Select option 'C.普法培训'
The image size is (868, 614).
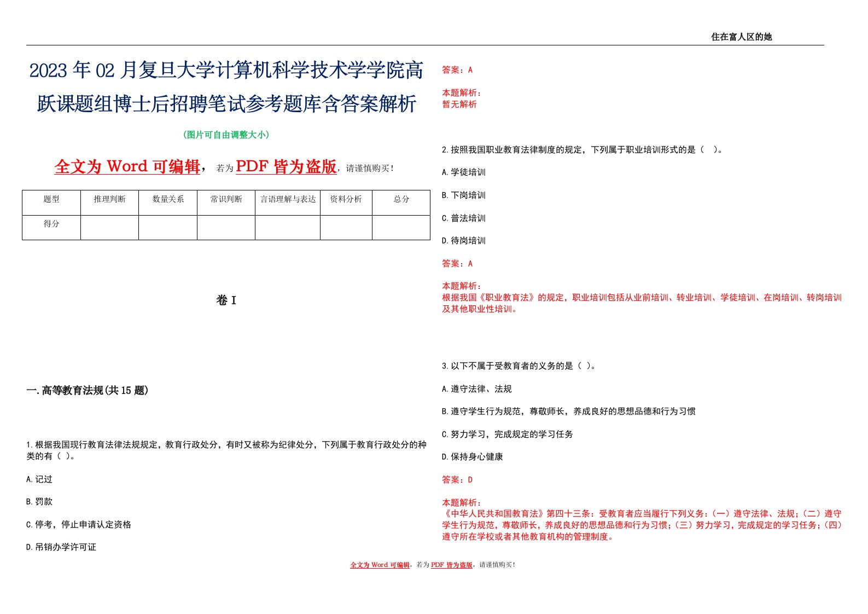click(x=464, y=218)
